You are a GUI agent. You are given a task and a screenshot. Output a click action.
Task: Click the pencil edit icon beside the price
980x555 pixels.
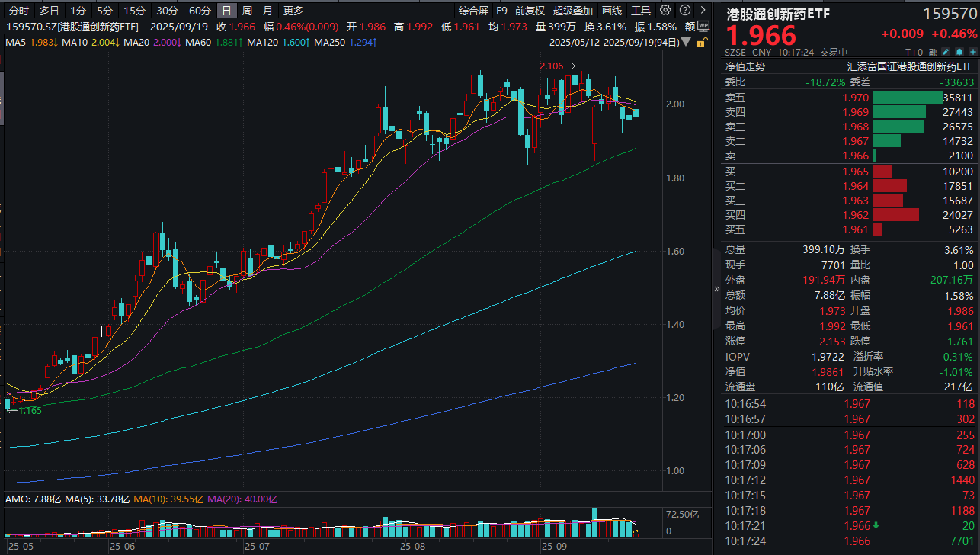[945, 51]
